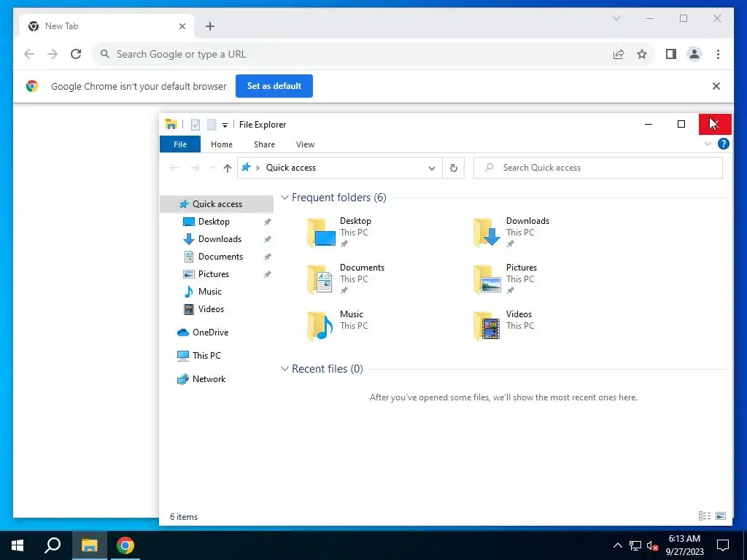
Task: Click the share this page icon in Chrome
Action: click(619, 54)
